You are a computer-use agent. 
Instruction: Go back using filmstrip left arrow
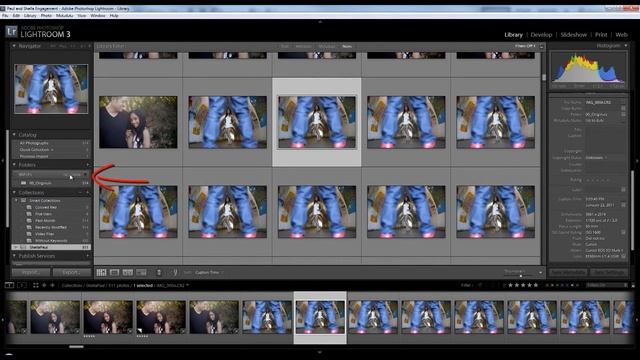[x=44, y=285]
